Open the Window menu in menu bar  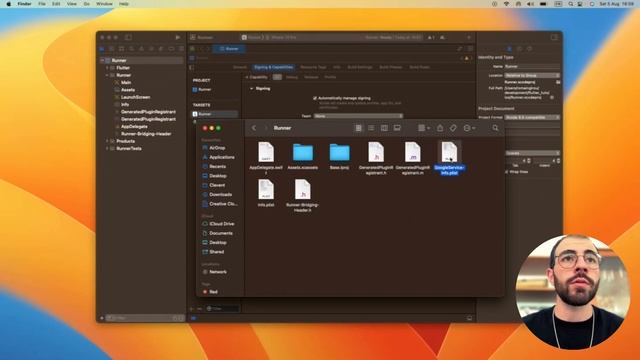point(104,4)
